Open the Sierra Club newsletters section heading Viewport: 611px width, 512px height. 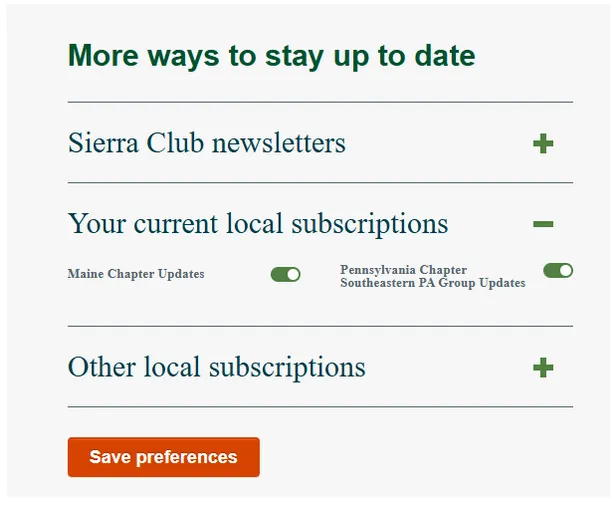coord(207,143)
